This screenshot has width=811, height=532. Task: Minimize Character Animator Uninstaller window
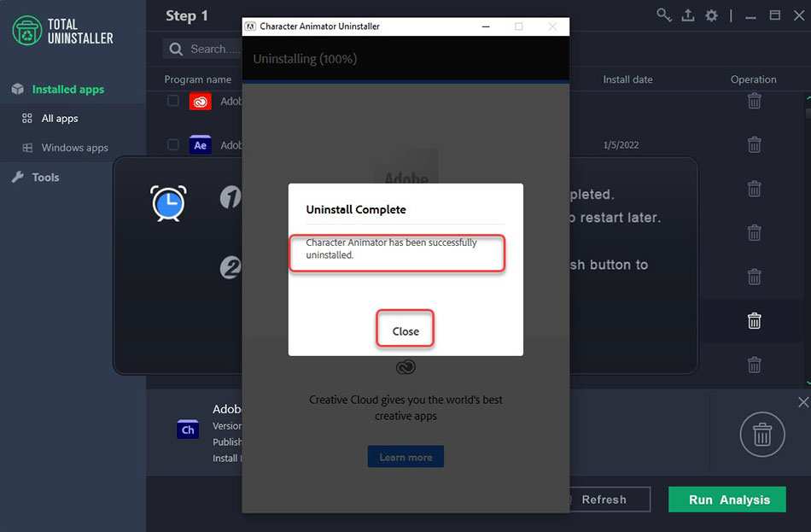tap(486, 26)
